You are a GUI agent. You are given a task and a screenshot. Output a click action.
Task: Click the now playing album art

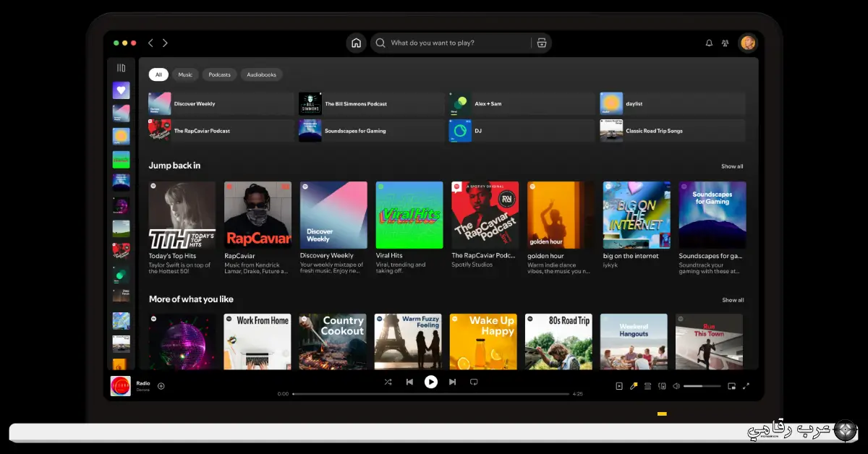coord(121,386)
